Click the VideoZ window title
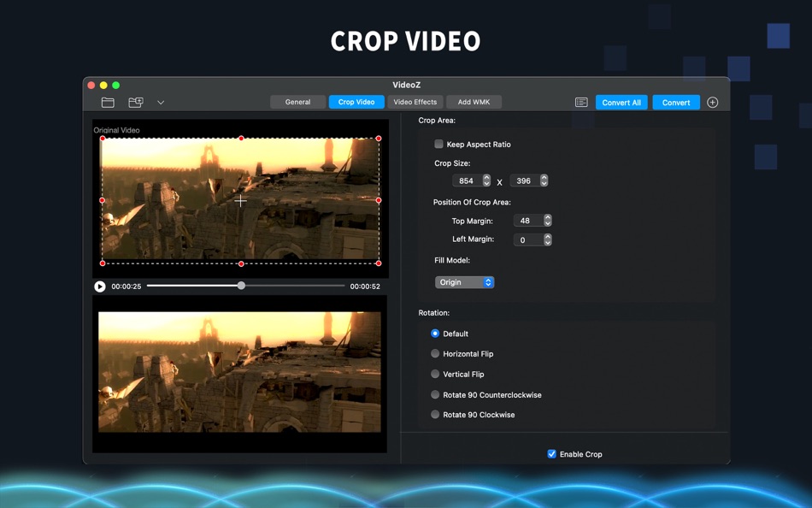This screenshot has width=812, height=508. pos(407,85)
